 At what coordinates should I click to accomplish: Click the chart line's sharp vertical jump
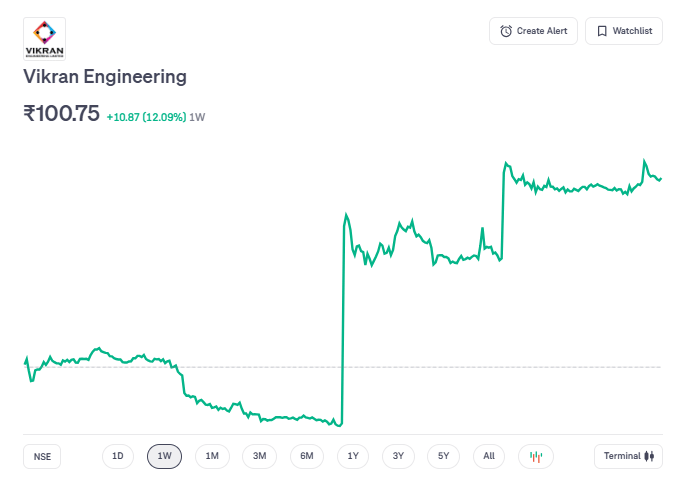coord(343,320)
